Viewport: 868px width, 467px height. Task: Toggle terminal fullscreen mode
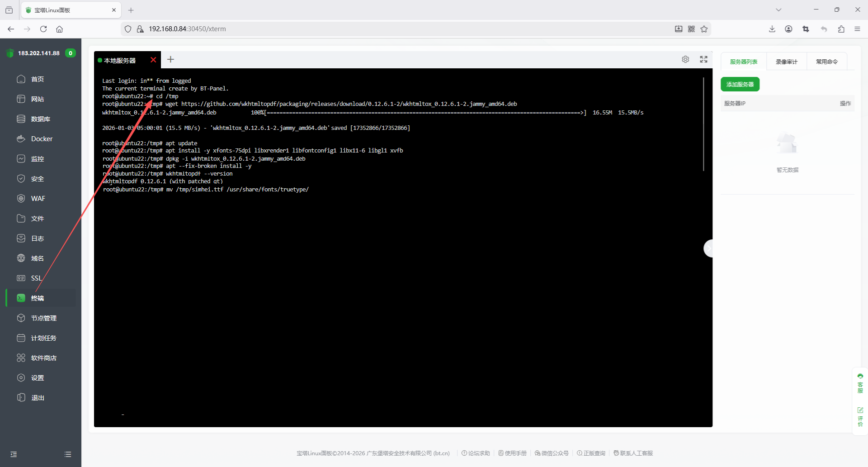[x=703, y=59]
